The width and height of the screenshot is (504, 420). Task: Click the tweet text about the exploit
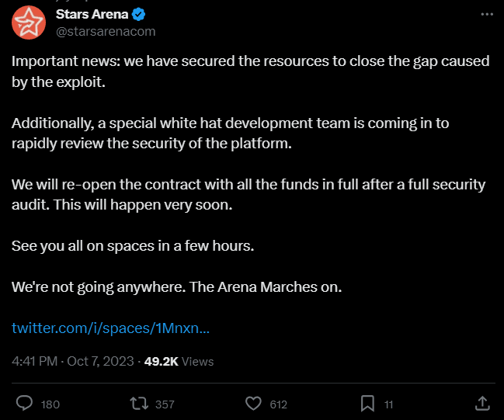click(x=250, y=71)
